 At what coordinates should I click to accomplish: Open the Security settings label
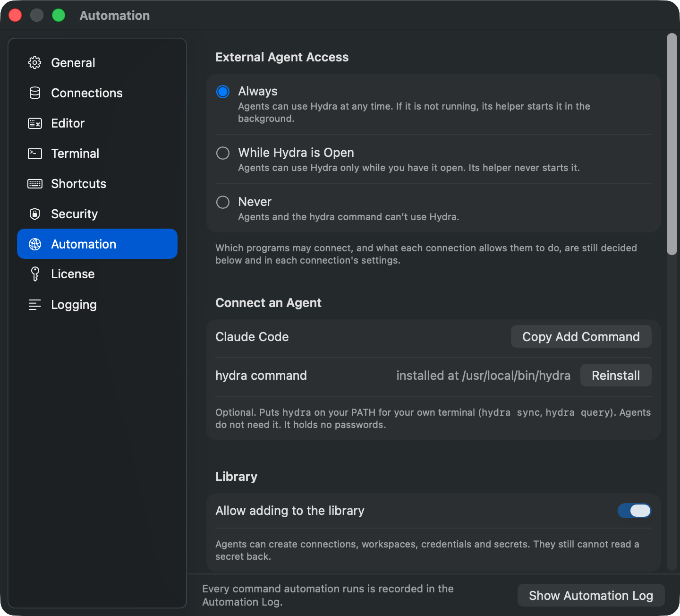[x=75, y=214]
